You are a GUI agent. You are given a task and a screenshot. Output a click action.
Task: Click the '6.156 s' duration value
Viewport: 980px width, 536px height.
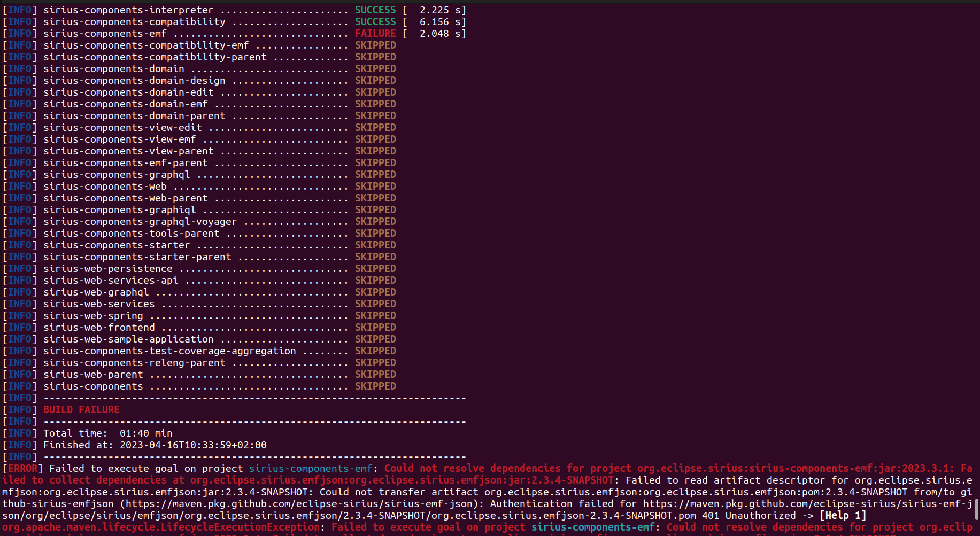coord(441,22)
